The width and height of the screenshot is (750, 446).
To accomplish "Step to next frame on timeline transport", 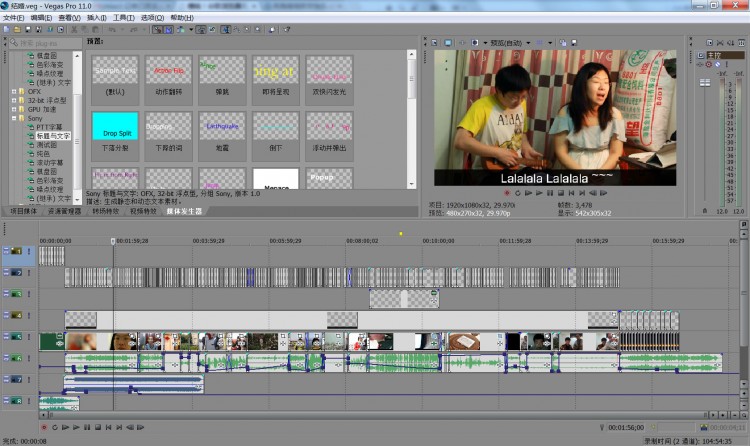I will coord(141,427).
